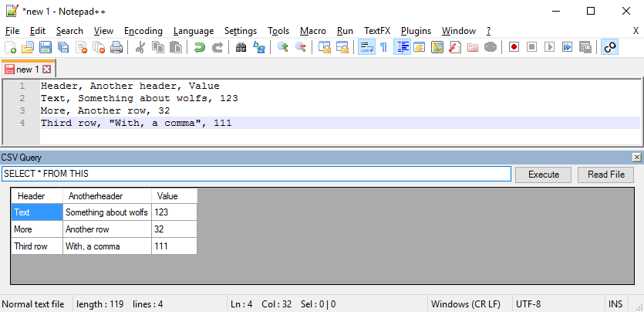This screenshot has height=312, width=644.
Task: Open Find with the binoculars icon
Action: 241,47
